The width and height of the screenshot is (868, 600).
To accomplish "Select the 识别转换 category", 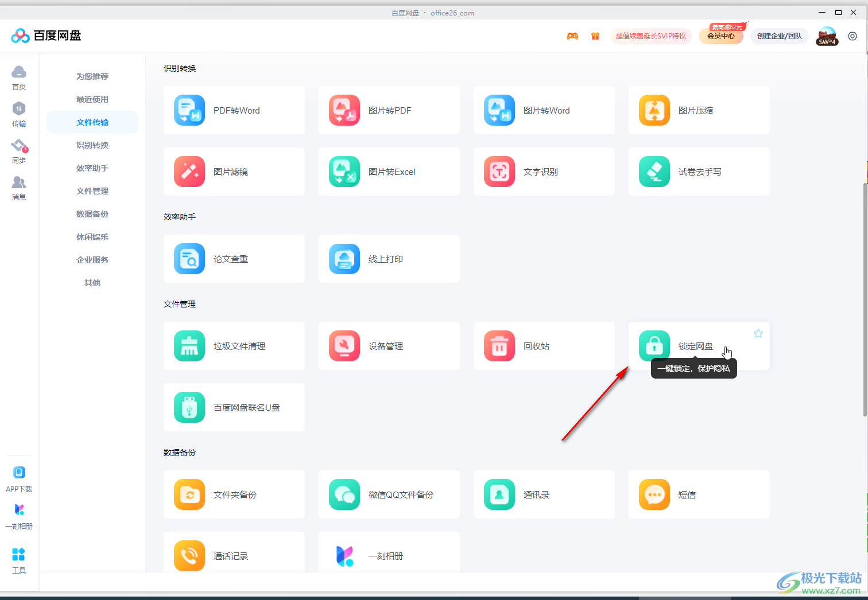I will click(92, 145).
